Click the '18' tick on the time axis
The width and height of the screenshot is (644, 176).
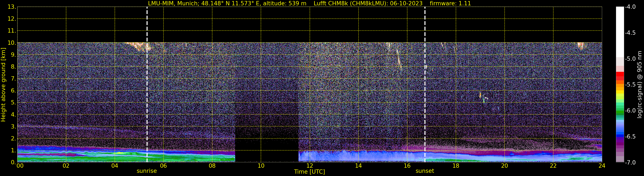(456, 166)
